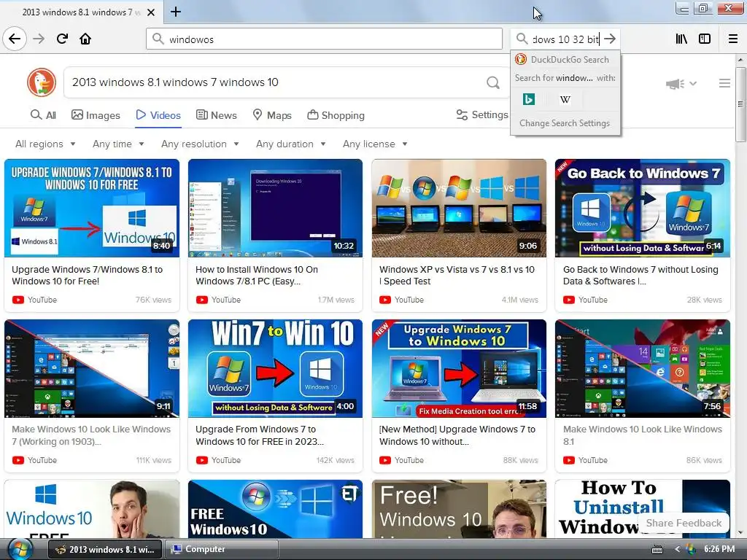747x560 pixels.
Task: Select the Computer taskbar button
Action: [222, 549]
